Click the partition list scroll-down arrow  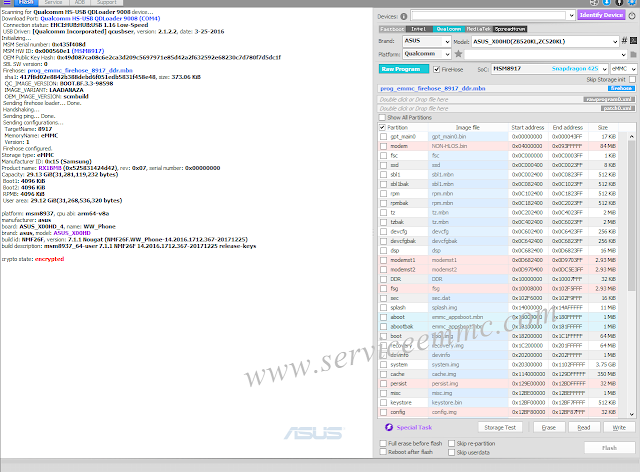632,414
